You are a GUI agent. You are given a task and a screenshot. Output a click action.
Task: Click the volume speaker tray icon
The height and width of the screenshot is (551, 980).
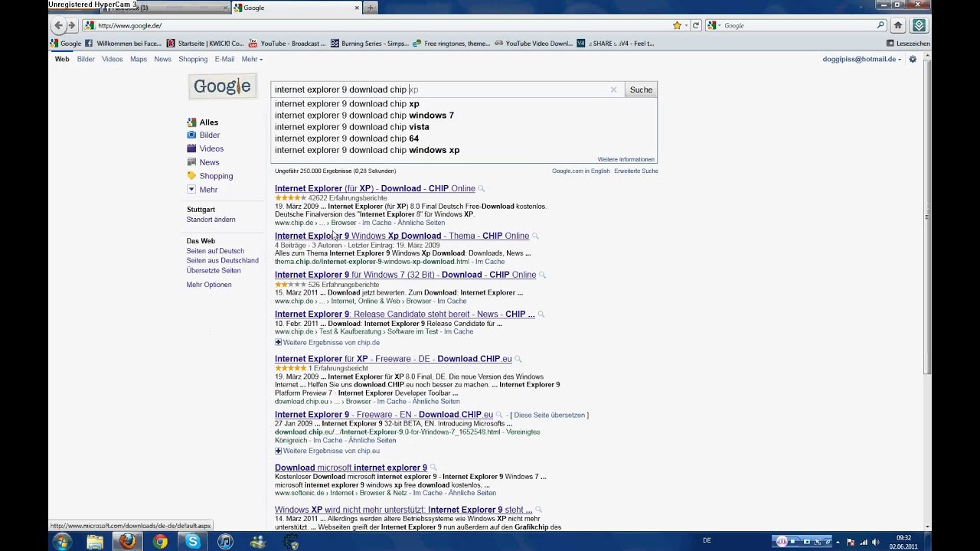(x=875, y=542)
